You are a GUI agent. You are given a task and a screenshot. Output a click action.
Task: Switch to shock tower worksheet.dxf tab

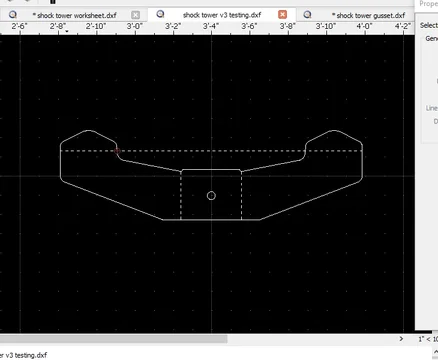(74, 15)
